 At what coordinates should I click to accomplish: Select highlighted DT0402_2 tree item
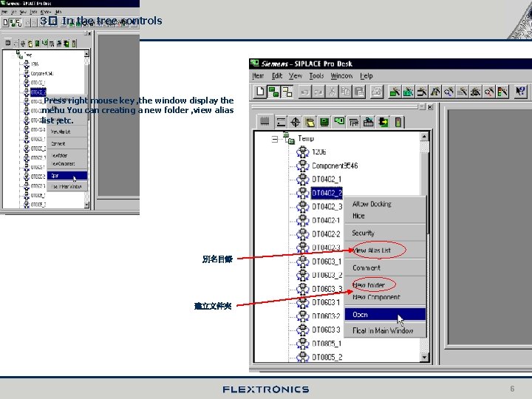pos(327,194)
